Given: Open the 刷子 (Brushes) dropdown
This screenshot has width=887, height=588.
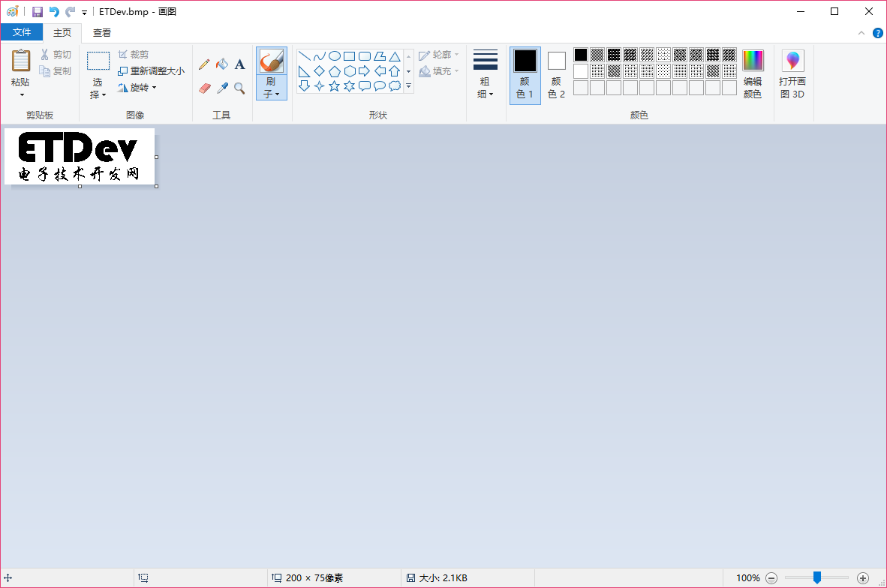Looking at the screenshot, I should coord(272,88).
